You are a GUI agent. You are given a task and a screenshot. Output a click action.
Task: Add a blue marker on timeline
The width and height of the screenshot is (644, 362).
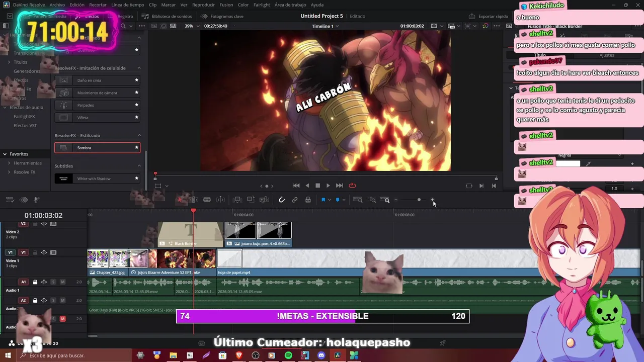338,200
